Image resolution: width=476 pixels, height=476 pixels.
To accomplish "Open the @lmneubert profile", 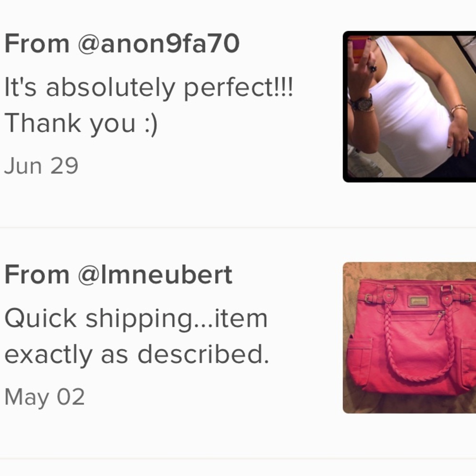I will coord(155,275).
